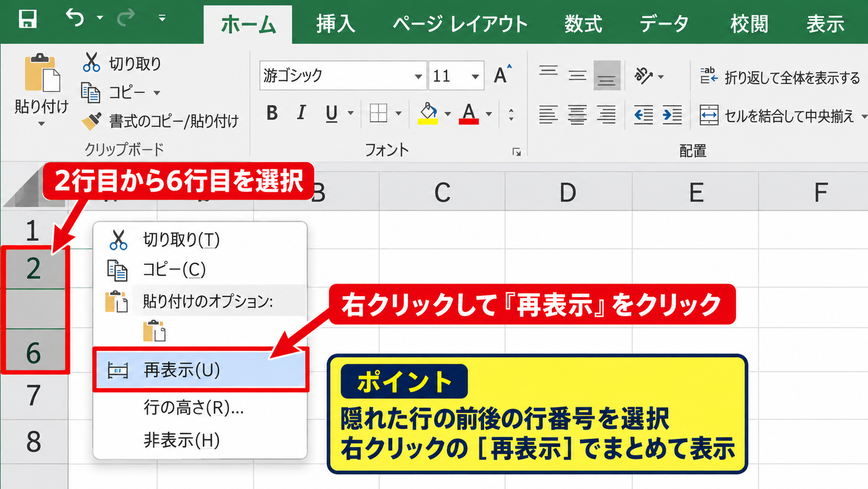Viewport: 868px width, 489px height.
Task: Switch to the 数式 tab
Action: pyautogui.click(x=584, y=24)
